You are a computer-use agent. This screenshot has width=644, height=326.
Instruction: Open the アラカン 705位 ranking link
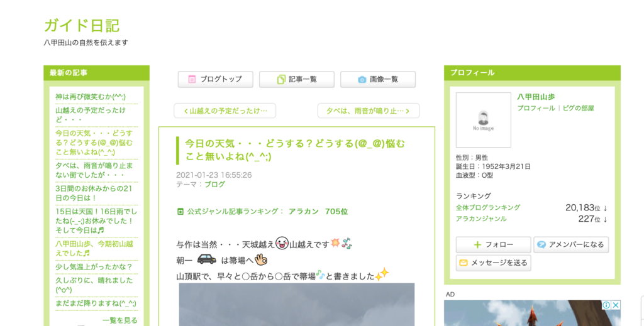point(318,212)
